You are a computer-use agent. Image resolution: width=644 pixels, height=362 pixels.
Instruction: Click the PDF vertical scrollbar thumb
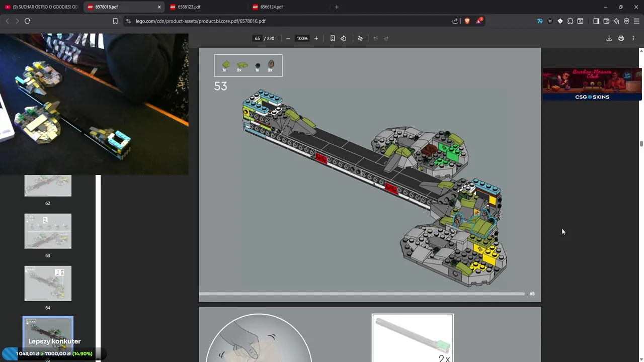(641, 144)
